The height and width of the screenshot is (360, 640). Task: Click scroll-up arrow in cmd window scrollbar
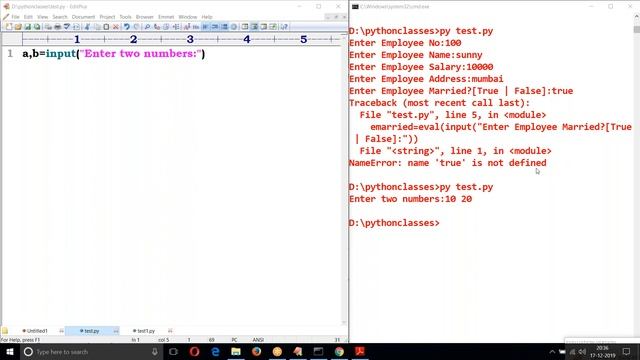pyautogui.click(x=637, y=17)
